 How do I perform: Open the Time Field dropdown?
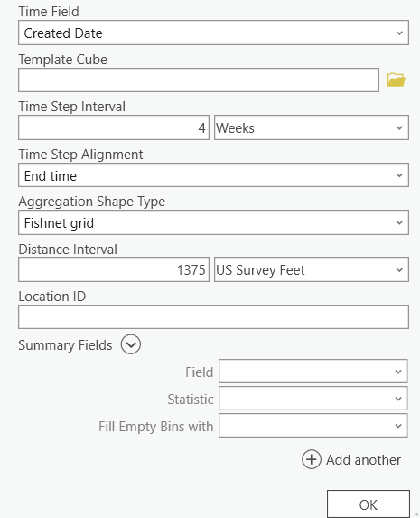(213, 33)
